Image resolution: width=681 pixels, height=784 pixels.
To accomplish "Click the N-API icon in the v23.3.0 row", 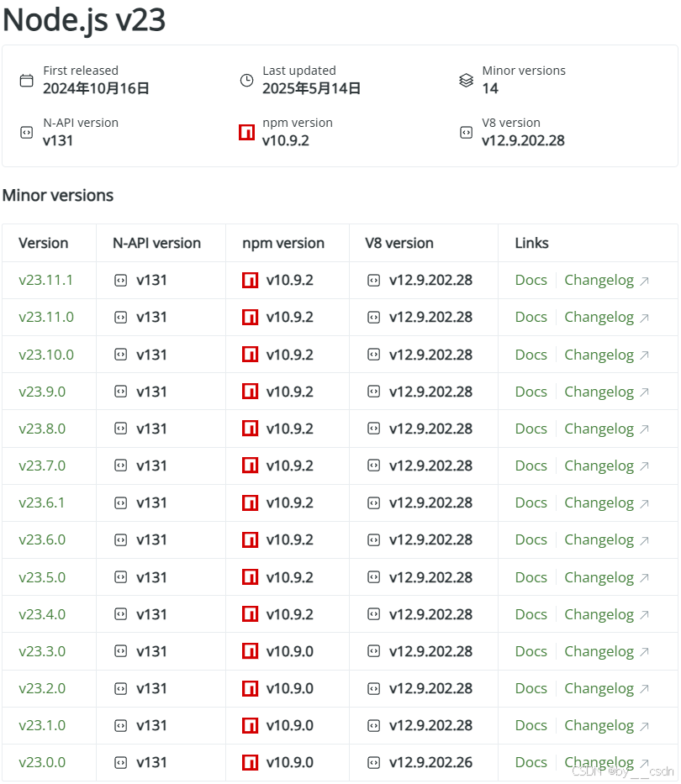I will point(120,651).
